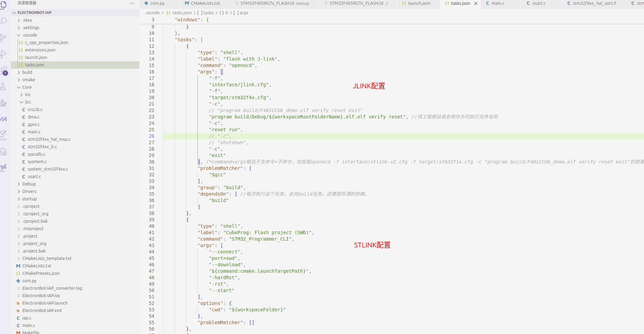
Task: Open stm32f4xx_it.c in file tree
Action: (42, 147)
